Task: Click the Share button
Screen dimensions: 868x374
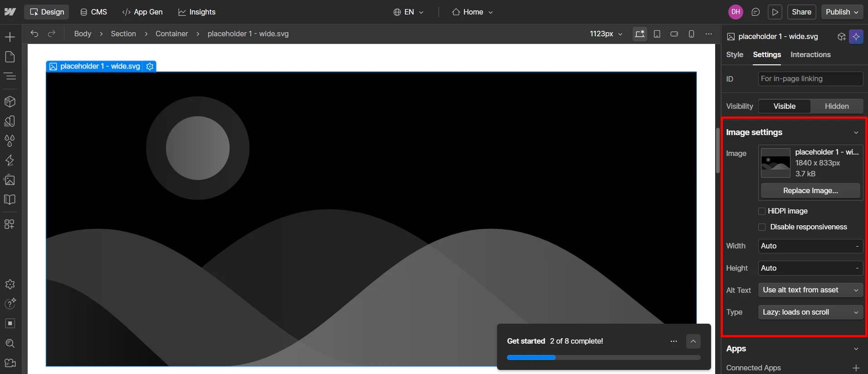Action: [x=801, y=12]
